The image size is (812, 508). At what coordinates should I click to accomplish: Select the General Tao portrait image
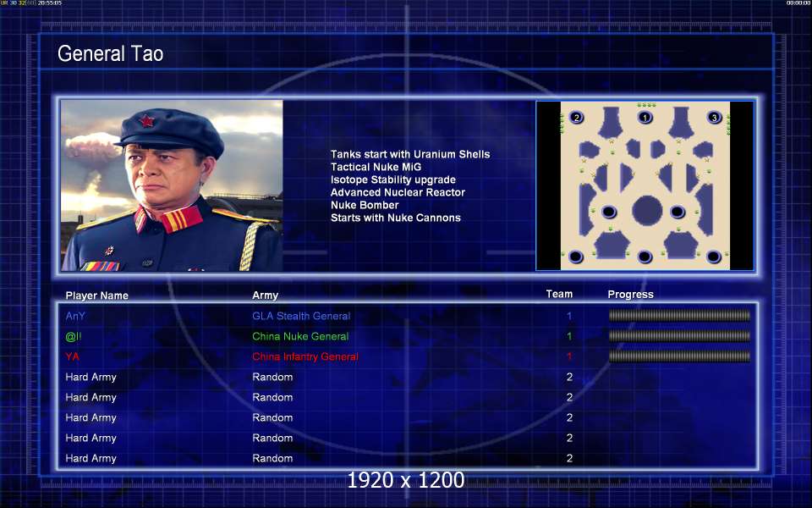(x=172, y=185)
